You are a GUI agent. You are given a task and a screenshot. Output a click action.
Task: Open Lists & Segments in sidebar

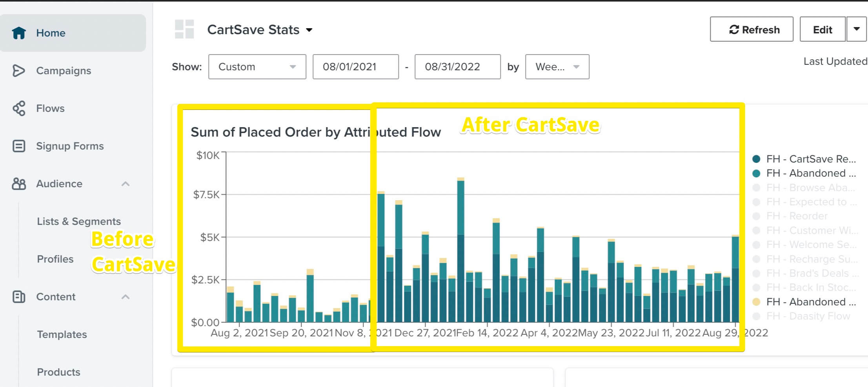click(79, 221)
